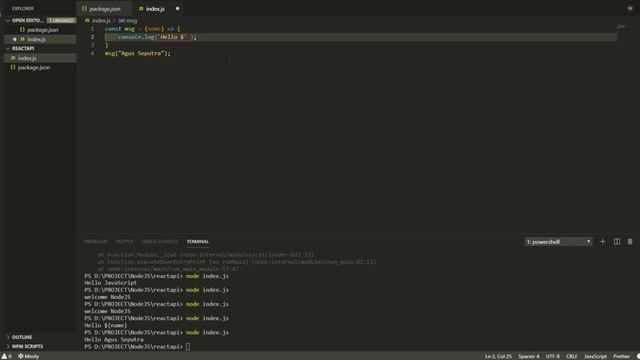Select package.json under Open Editors
640x360 pixels.
click(x=42, y=30)
